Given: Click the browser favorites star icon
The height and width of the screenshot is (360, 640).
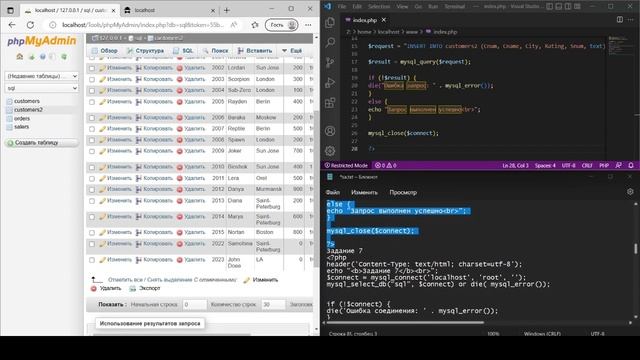Looking at the screenshot, I should (x=255, y=25).
